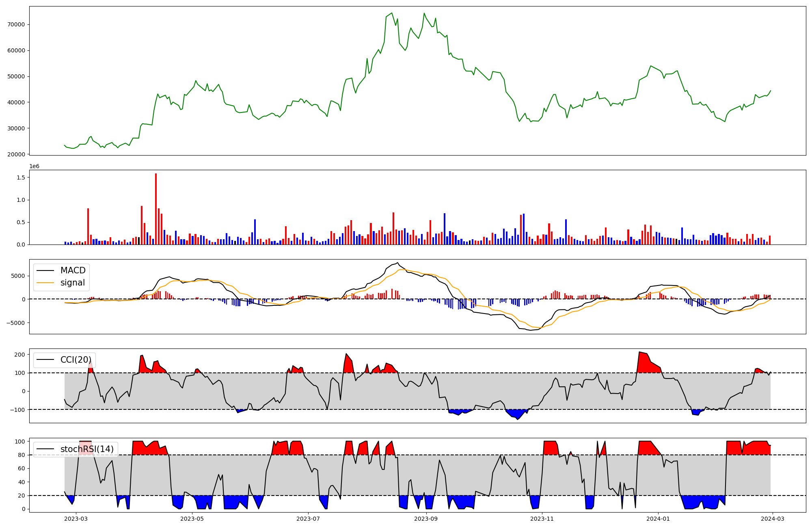Click the −5000 MACD axis label
Viewport: 812px width, 528px height.
pos(15,323)
